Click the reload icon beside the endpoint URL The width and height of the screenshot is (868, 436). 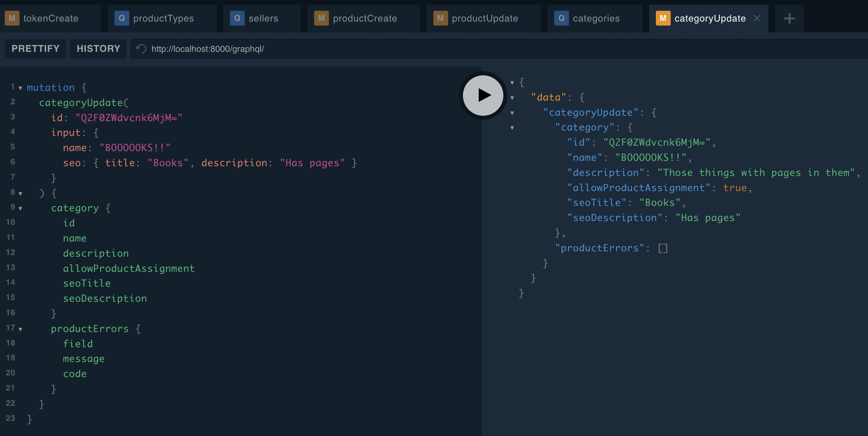pyautogui.click(x=141, y=49)
